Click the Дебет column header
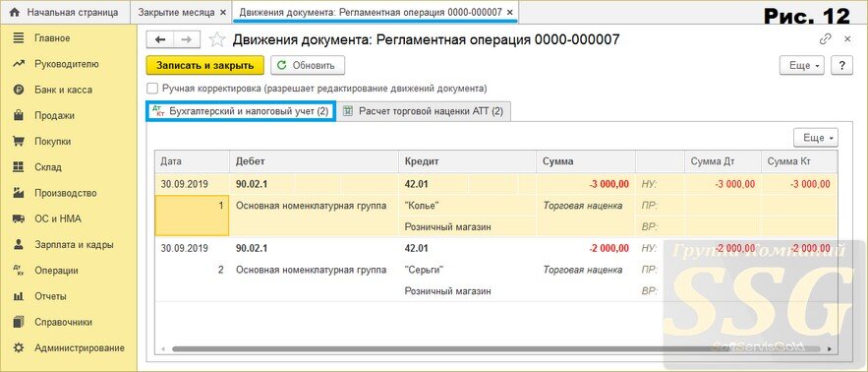The height and width of the screenshot is (372, 868). pyautogui.click(x=314, y=161)
